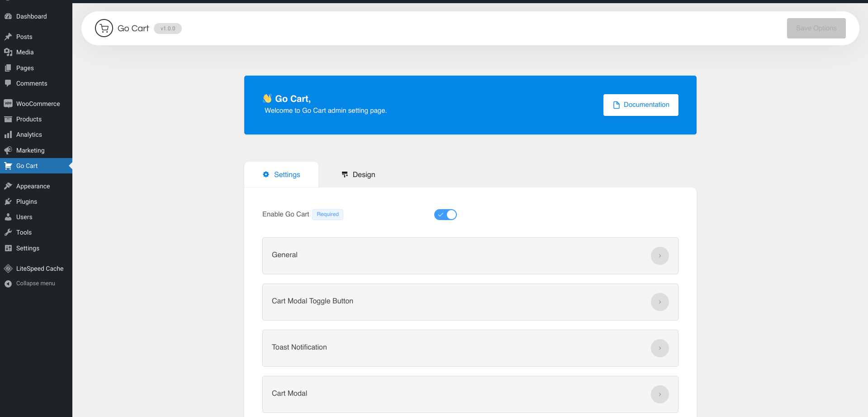Click the Settings sliders icon in sidebar
Viewport: 868px width, 417px height.
coord(8,248)
